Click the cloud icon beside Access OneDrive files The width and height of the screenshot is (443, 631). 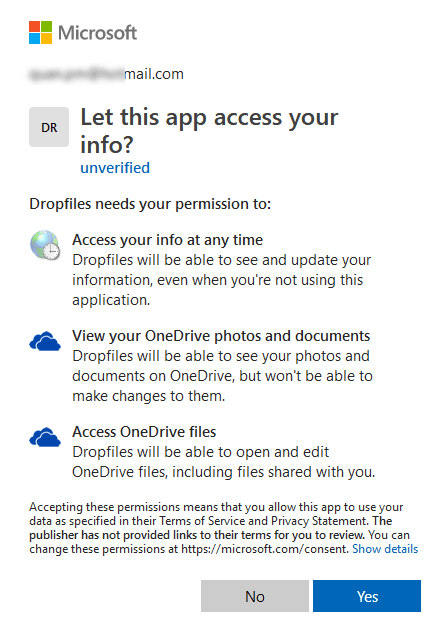(45, 437)
